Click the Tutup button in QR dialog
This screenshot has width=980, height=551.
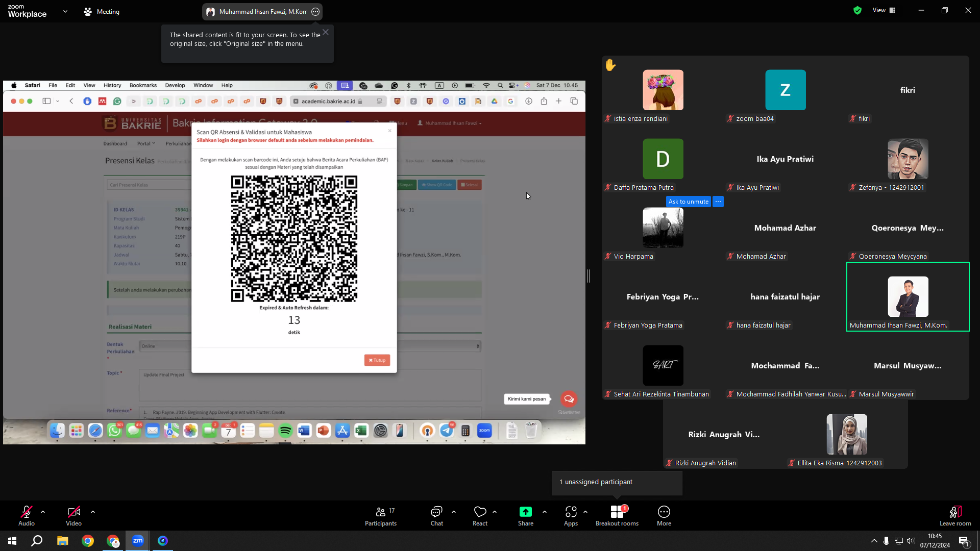(377, 360)
